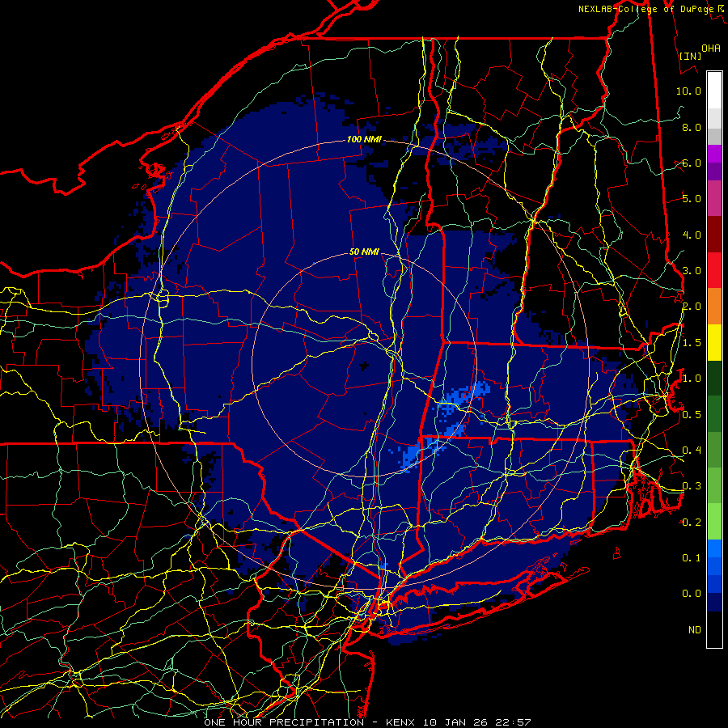728x728 pixels.
Task: Click the darkest green legend swatch
Action: pyautogui.click(x=714, y=378)
